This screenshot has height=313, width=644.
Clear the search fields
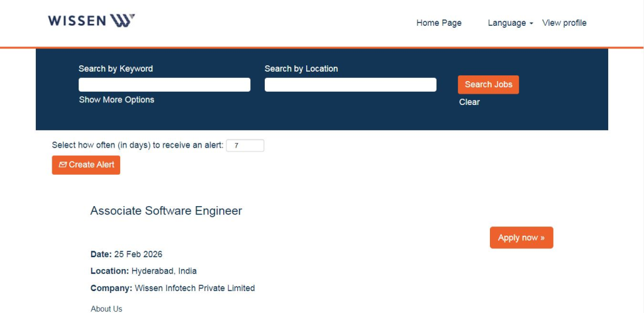click(x=469, y=102)
